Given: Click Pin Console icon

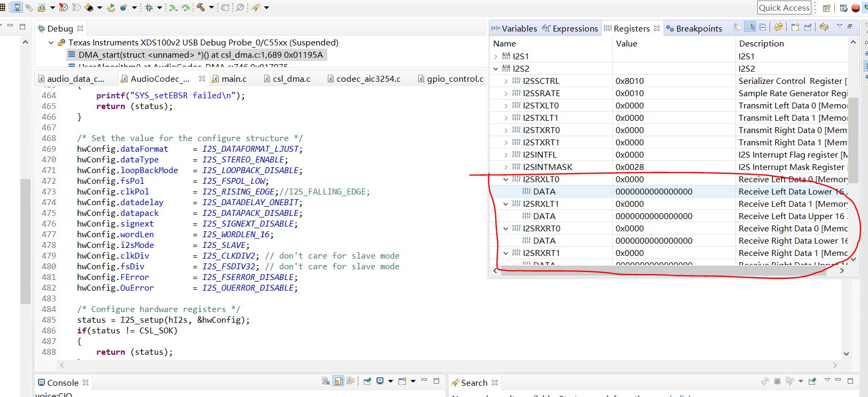Looking at the screenshot, I should pos(367,381).
